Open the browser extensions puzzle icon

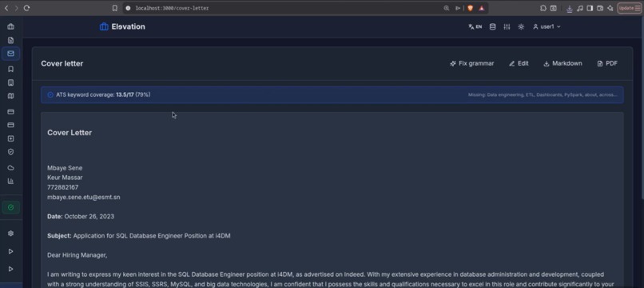click(x=543, y=8)
